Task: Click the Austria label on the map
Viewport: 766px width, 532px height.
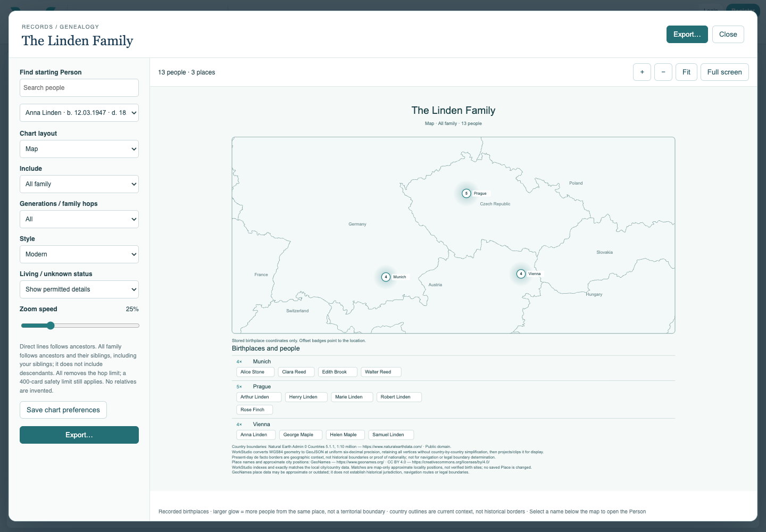Action: [435, 285]
